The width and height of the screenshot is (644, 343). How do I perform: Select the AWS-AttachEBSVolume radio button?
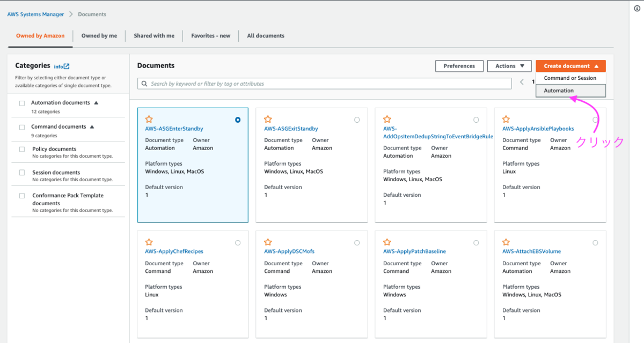click(x=595, y=243)
